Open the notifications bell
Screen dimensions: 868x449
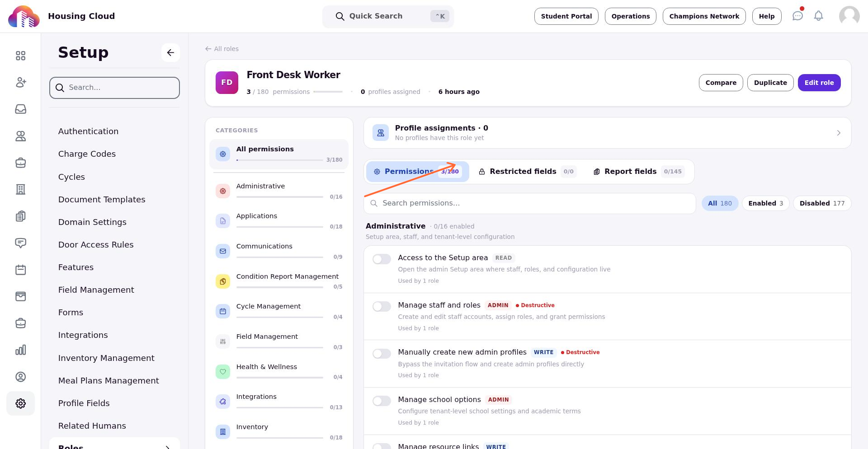(x=818, y=16)
